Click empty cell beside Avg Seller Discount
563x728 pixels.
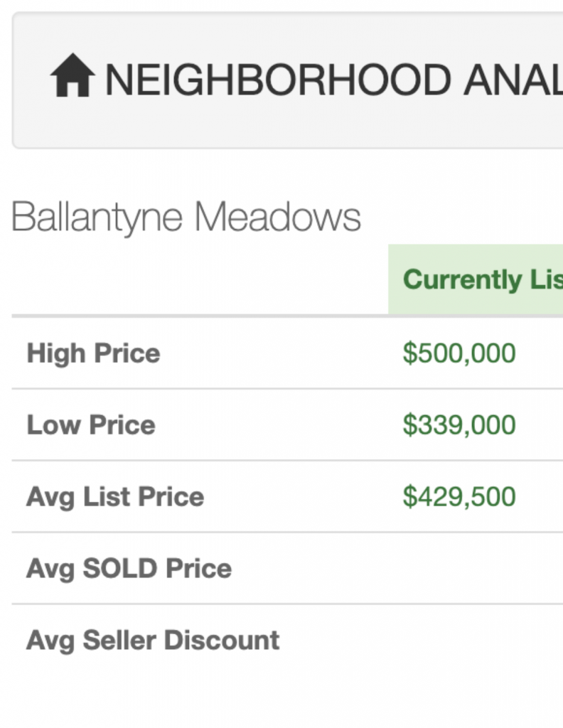[476, 641]
